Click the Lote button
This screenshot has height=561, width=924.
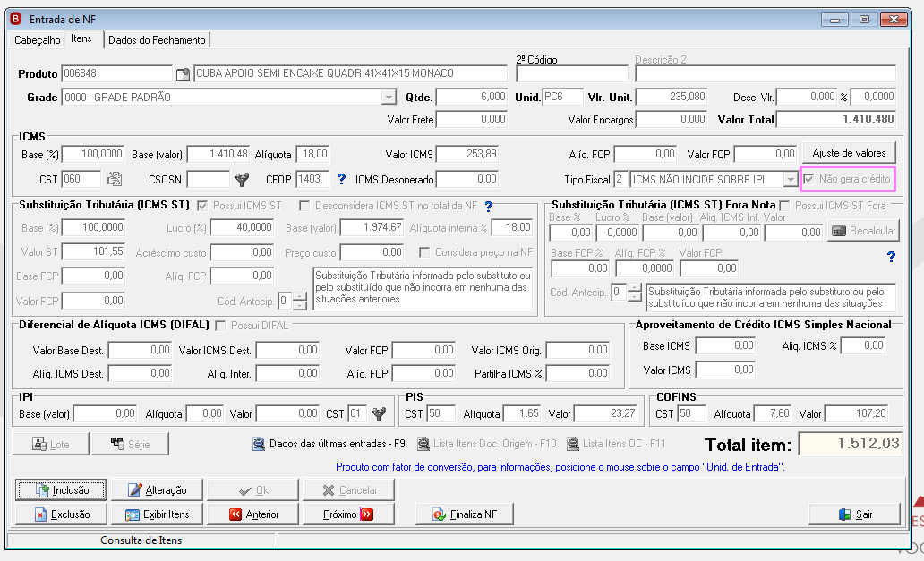51,445
